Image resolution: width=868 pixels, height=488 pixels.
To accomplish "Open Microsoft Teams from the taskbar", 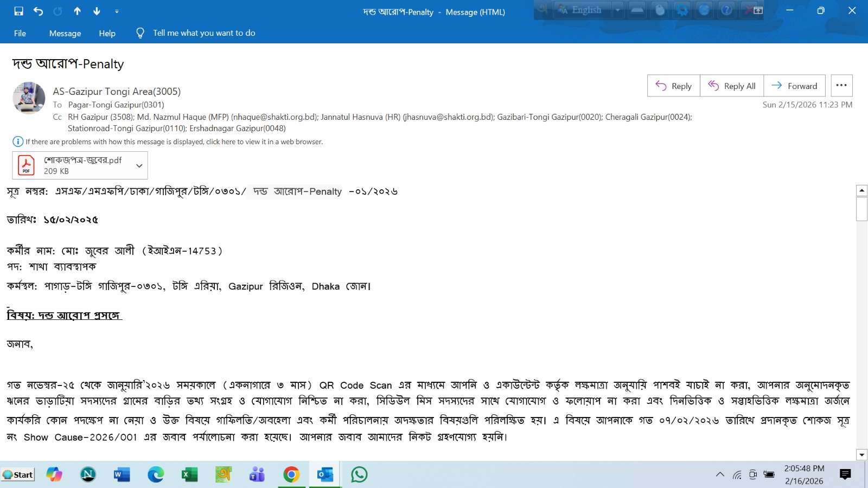I will pos(257,475).
